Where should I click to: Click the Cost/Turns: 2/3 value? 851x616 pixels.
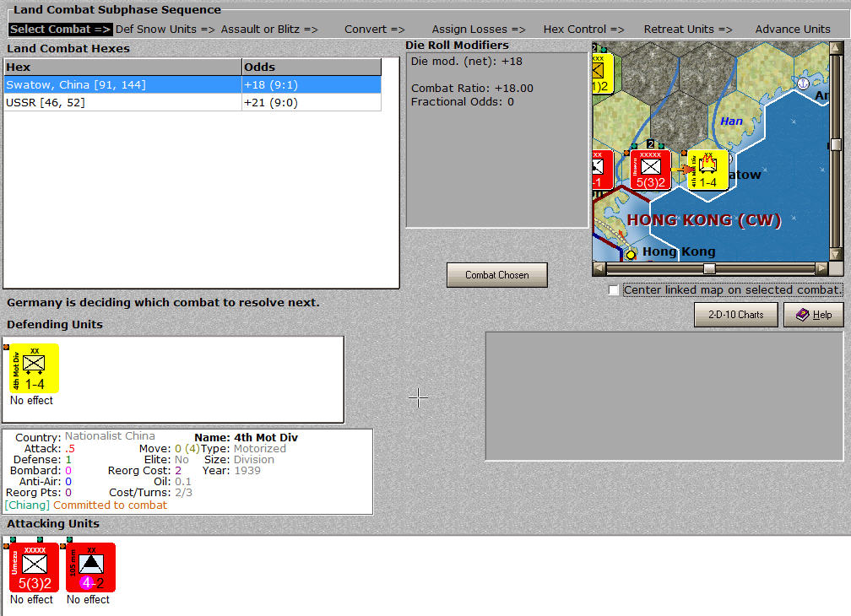[x=183, y=492]
